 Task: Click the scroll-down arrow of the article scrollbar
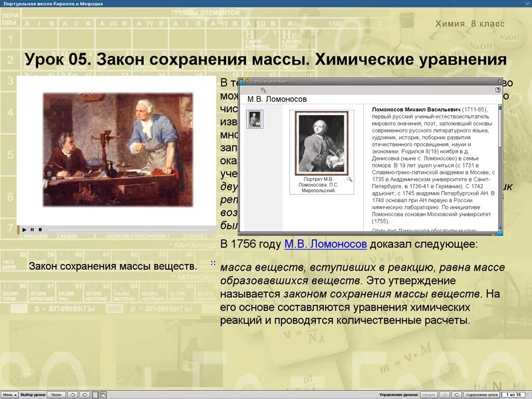click(x=500, y=229)
